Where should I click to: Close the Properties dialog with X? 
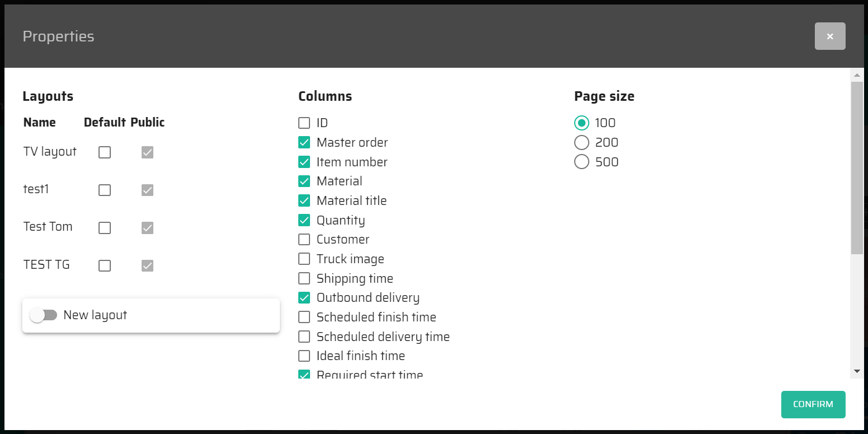[x=830, y=36]
